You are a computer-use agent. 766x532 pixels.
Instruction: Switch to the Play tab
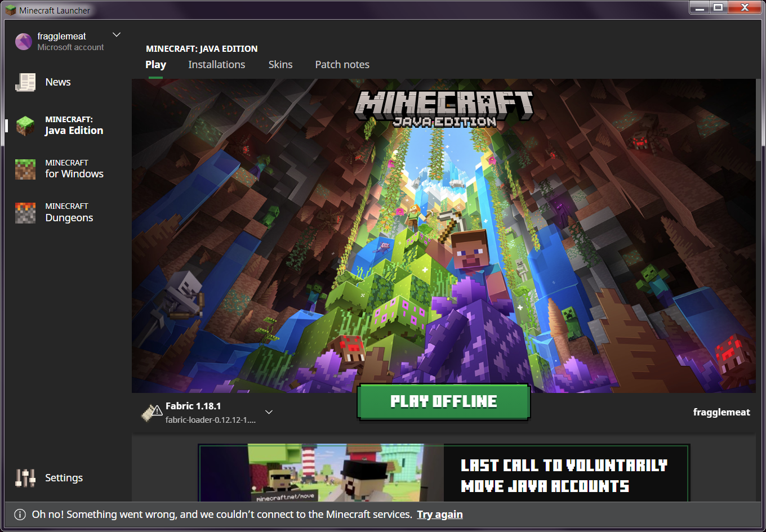tap(155, 65)
